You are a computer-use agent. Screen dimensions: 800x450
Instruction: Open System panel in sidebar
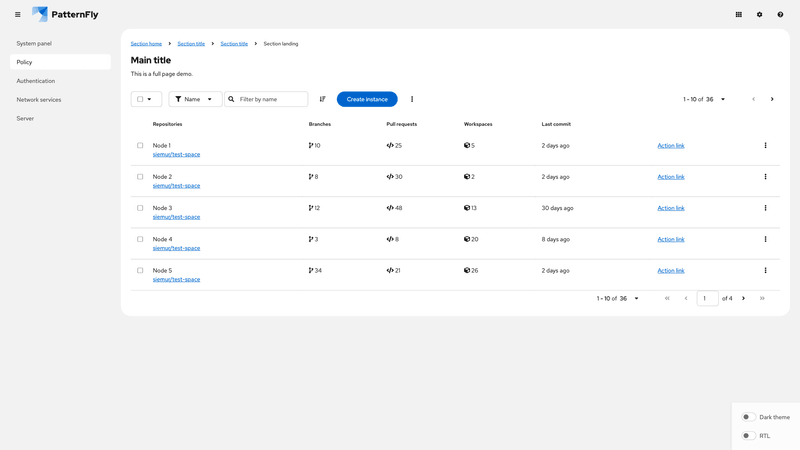tap(60, 43)
